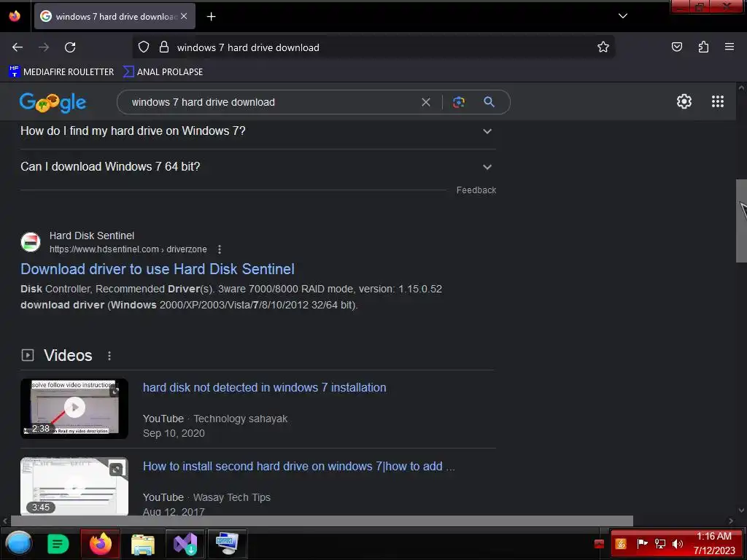Open Visual Studio Installer in taskbar
The image size is (747, 560).
pyautogui.click(x=185, y=543)
